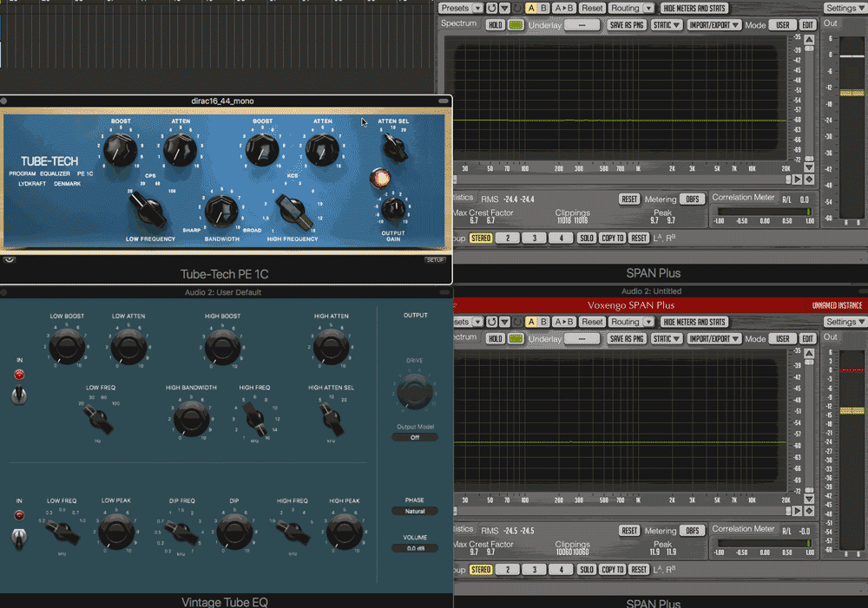Image resolution: width=868 pixels, height=608 pixels.
Task: Toggle upper IN switch on Vintage Tube EQ
Action: coord(19,395)
